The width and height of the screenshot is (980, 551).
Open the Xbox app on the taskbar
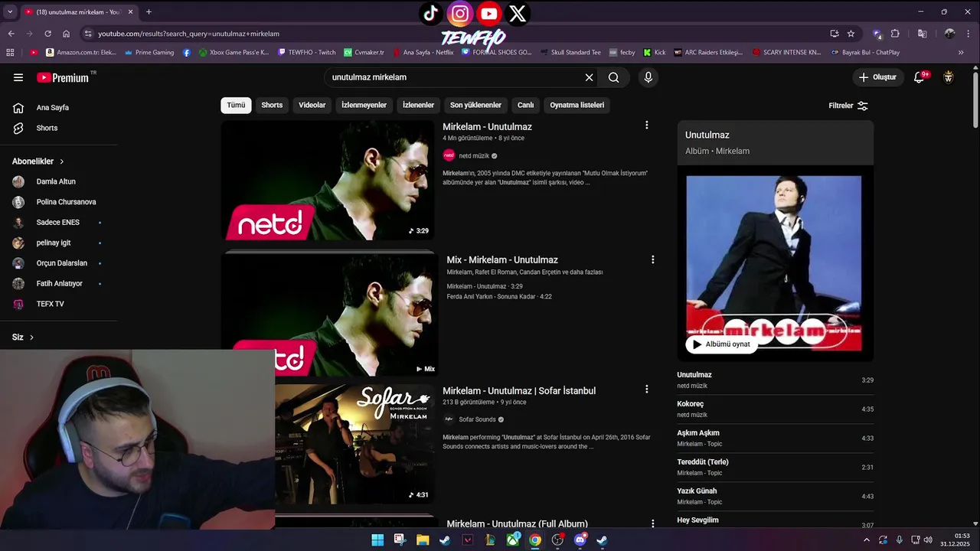[512, 540]
